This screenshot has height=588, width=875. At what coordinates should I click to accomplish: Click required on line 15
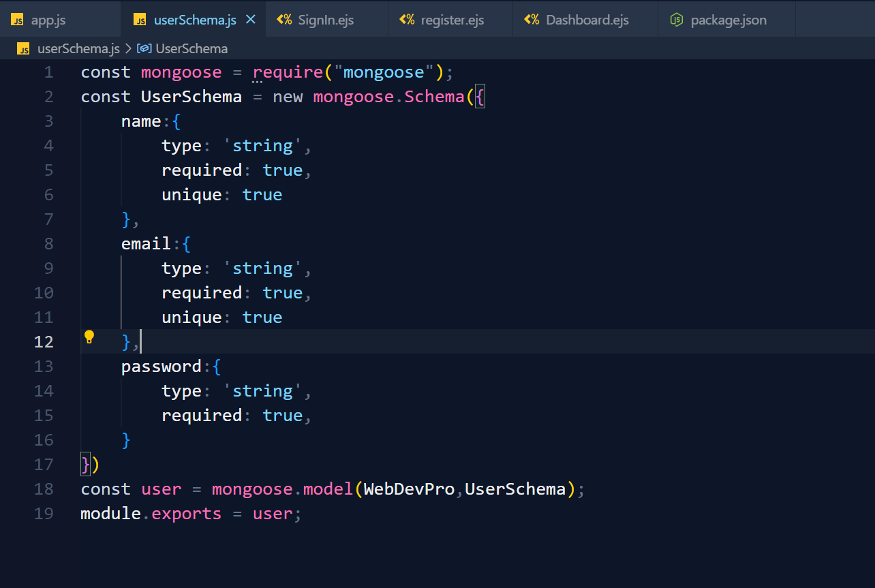[x=202, y=416]
